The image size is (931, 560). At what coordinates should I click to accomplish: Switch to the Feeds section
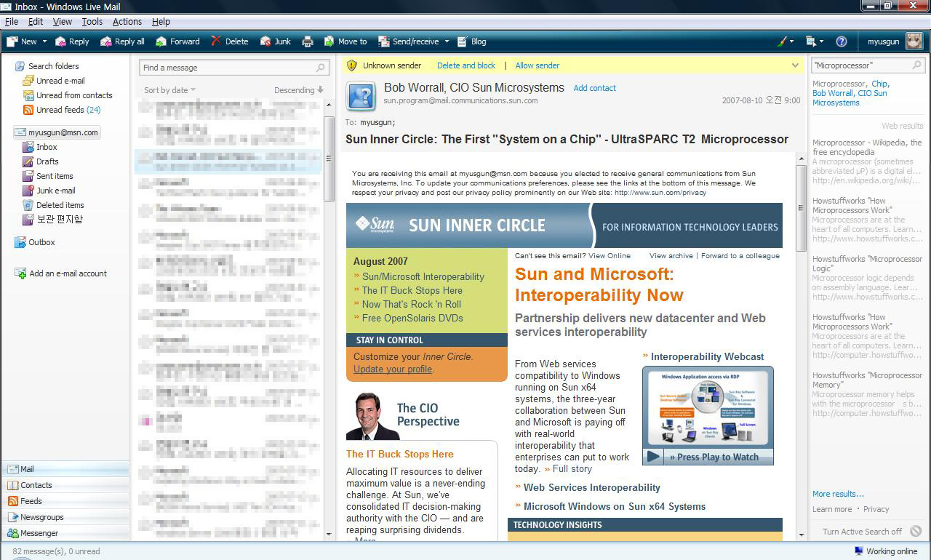(65, 501)
